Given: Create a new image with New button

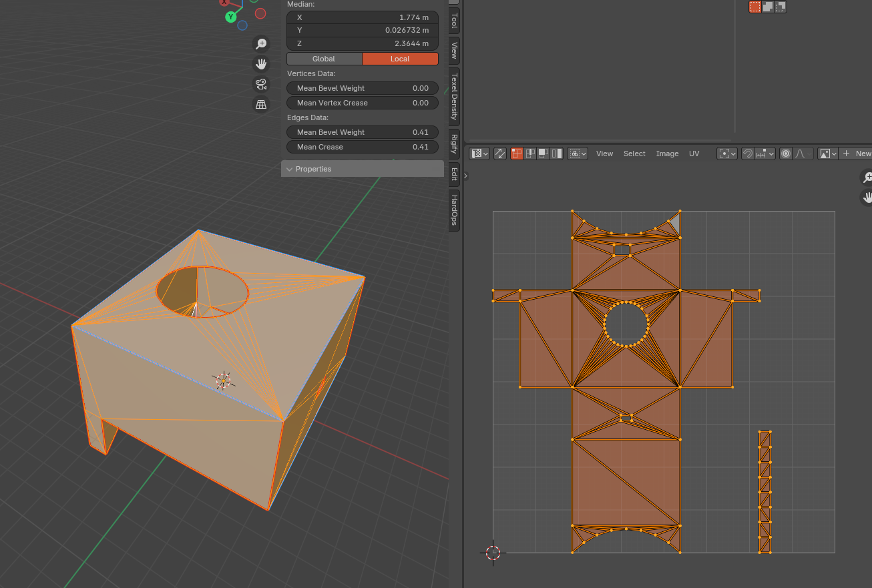Looking at the screenshot, I should point(856,154).
